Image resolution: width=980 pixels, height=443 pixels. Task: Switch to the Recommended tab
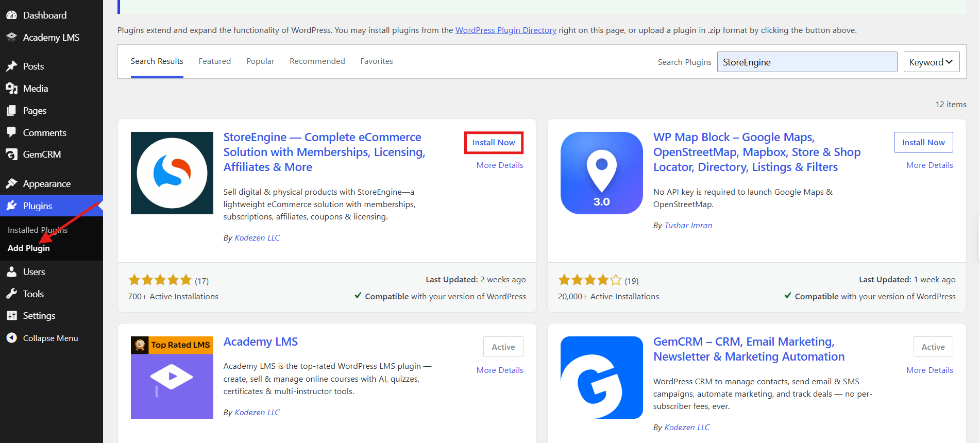[317, 61]
